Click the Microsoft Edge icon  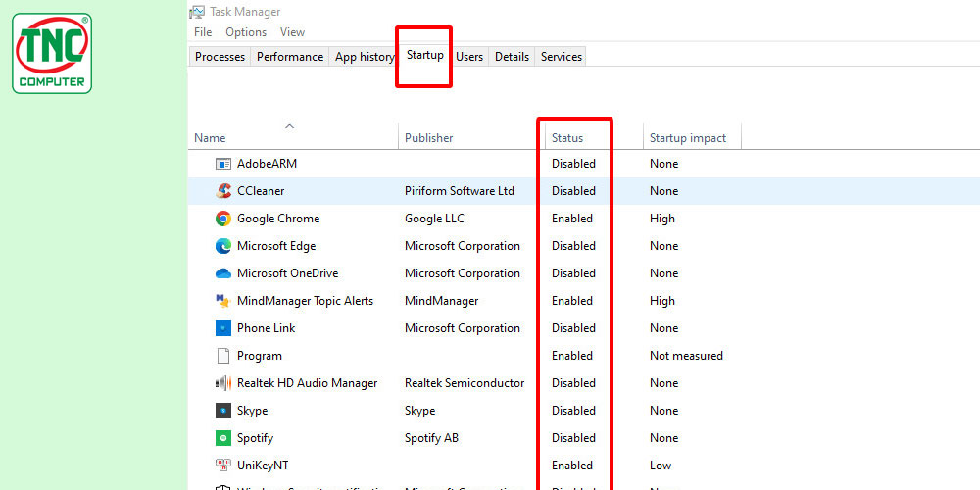coord(223,246)
